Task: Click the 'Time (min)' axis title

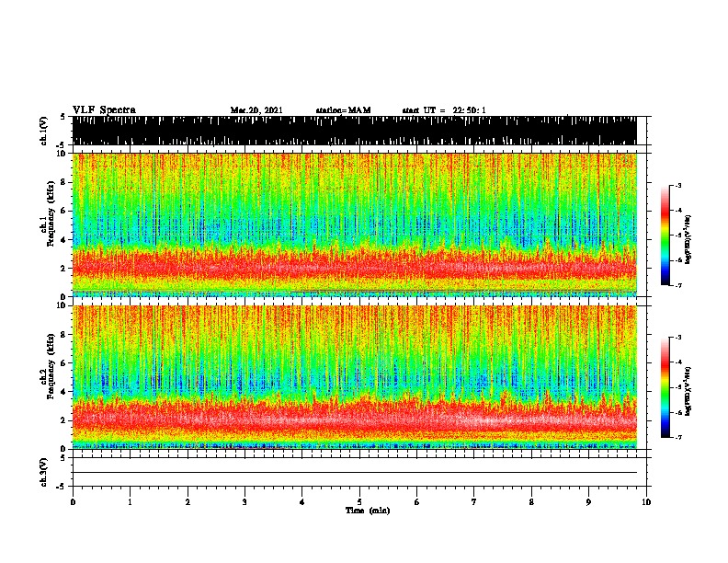Action: point(368,511)
